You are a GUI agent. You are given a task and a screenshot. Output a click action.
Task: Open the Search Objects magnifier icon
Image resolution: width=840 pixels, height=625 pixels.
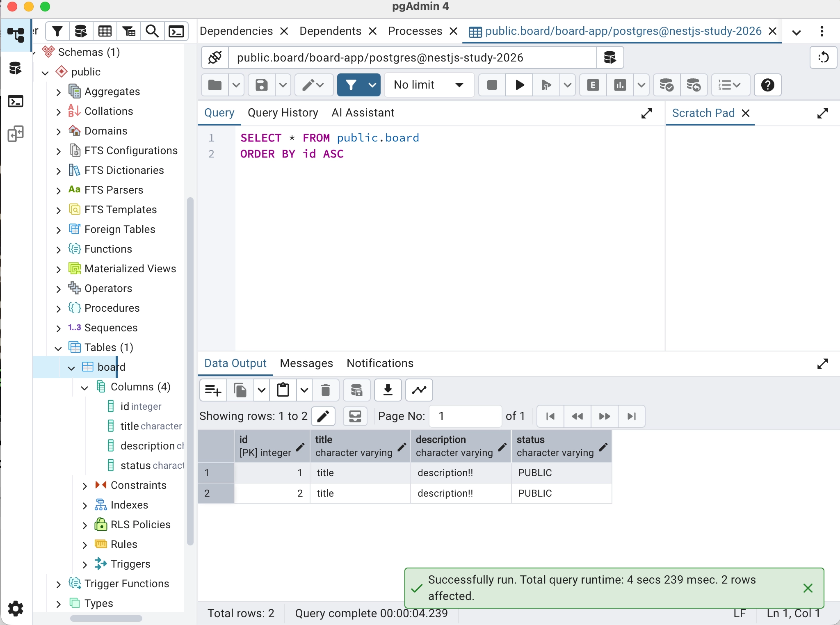(153, 31)
